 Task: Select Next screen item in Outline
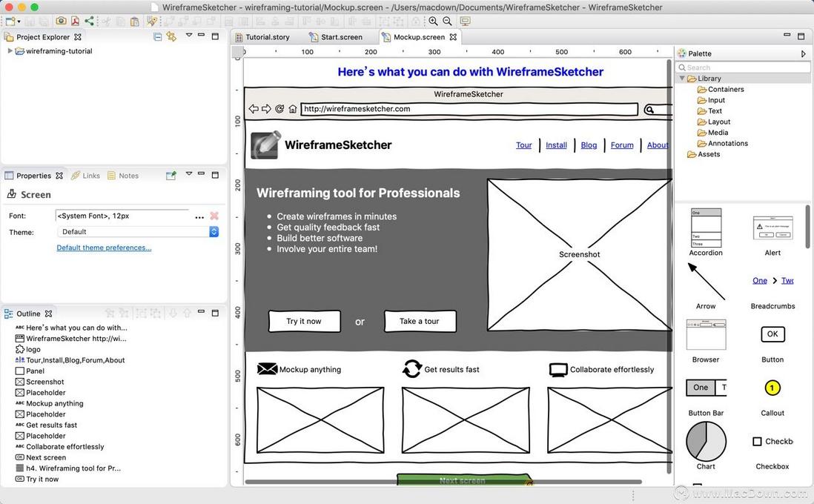pos(41,458)
